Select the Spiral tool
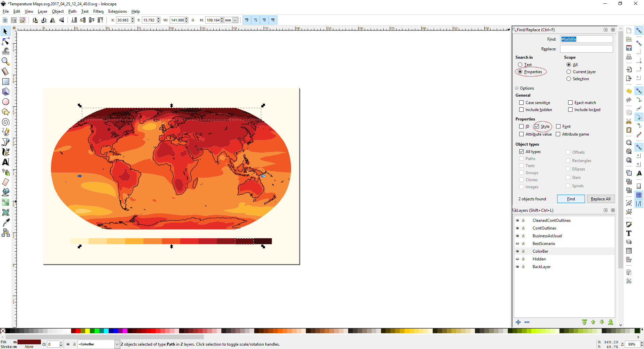The height and width of the screenshot is (349, 644). pos(5,122)
